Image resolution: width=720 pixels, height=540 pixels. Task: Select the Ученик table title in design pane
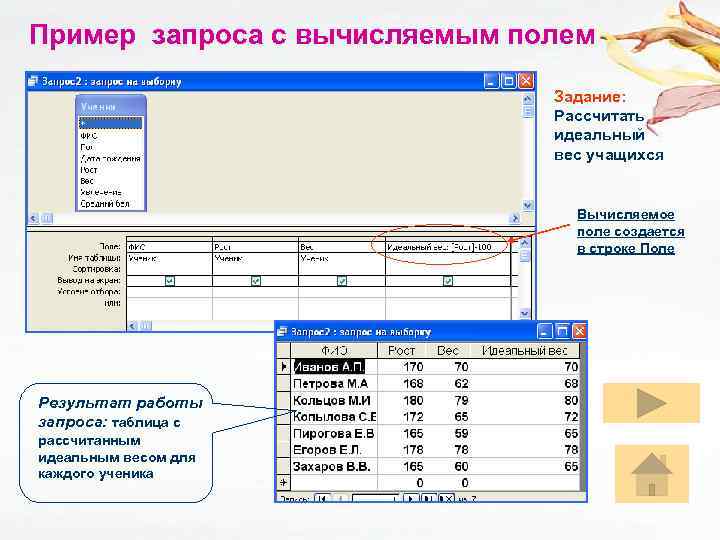point(111,107)
